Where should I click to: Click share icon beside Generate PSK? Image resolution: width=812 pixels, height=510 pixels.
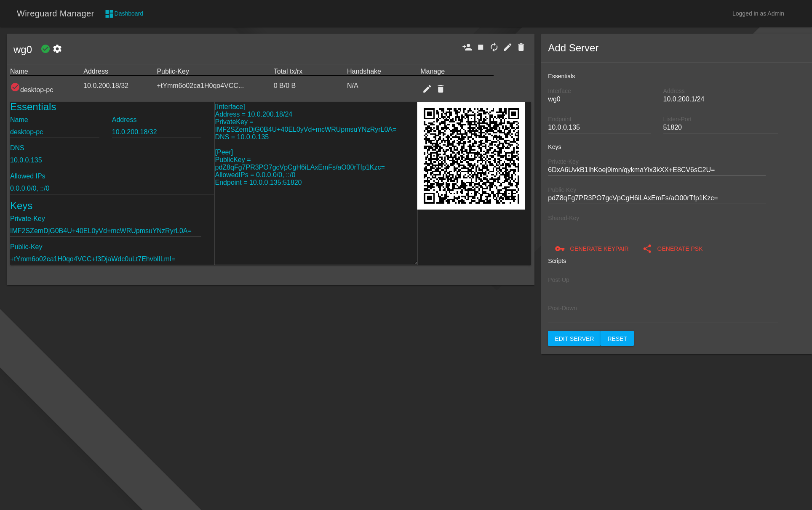tap(647, 249)
